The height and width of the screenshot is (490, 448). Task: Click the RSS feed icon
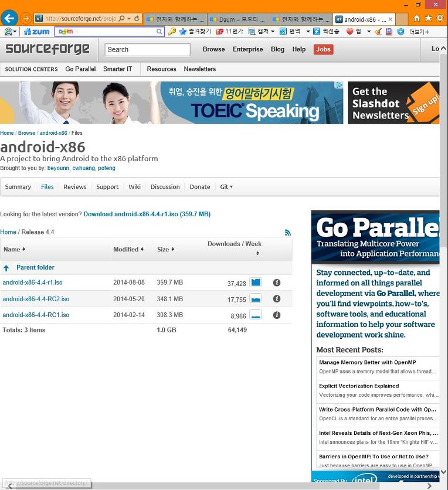click(288, 233)
